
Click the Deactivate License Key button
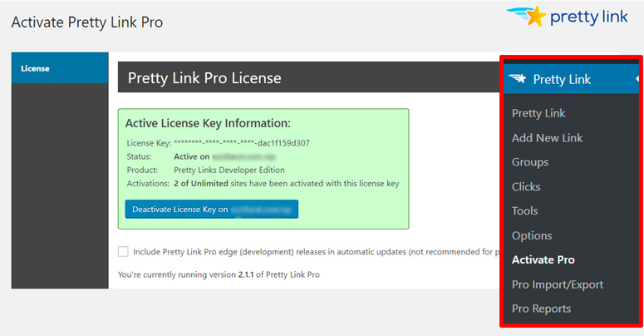pos(212,210)
